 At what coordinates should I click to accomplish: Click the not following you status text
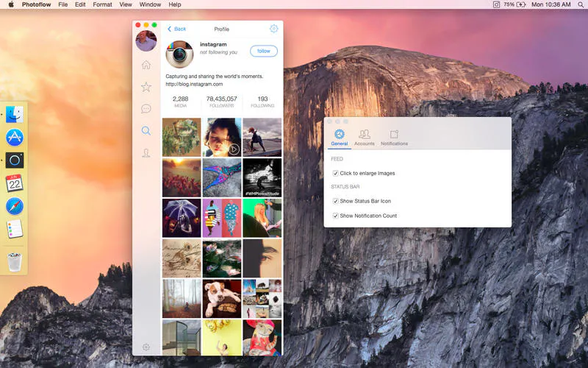coord(218,52)
